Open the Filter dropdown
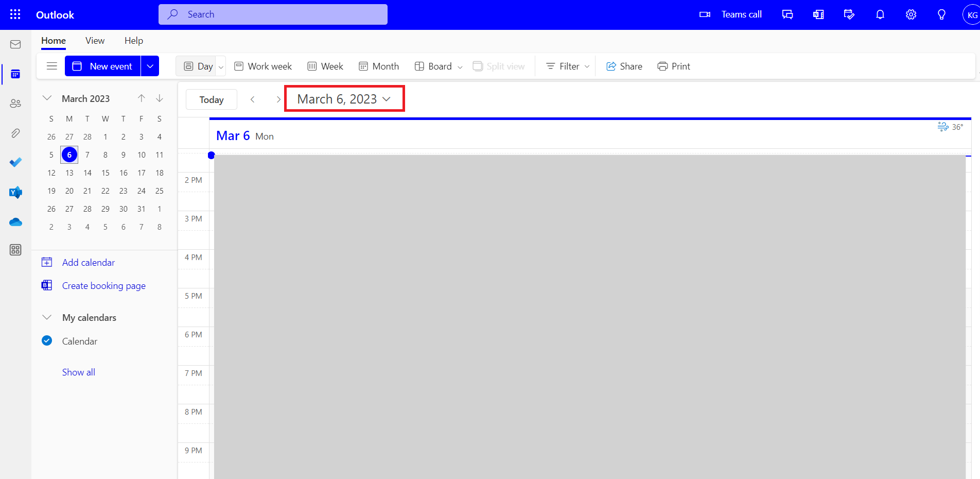Screen dimensions: 980x479 click(x=568, y=66)
